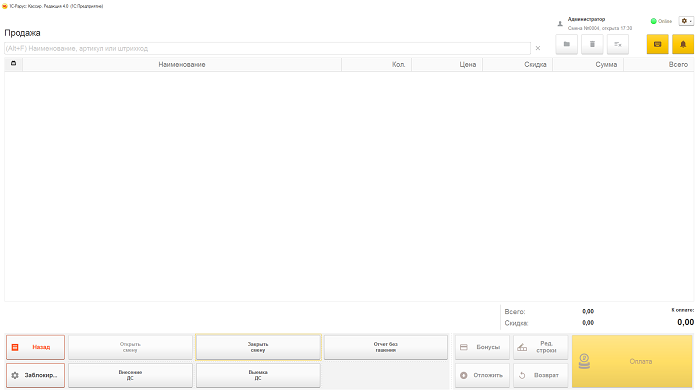Click the shift info text Смена №0004
The image size is (700, 390).
click(600, 28)
